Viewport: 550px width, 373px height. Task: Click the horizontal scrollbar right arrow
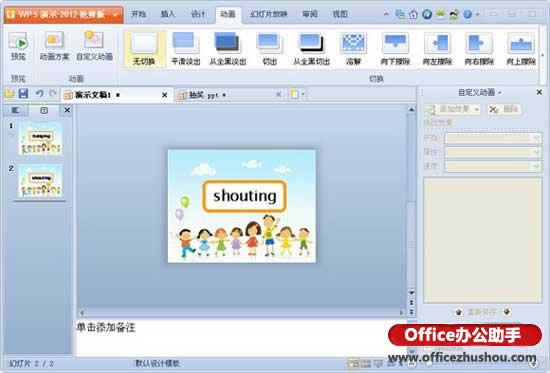pyautogui.click(x=401, y=312)
